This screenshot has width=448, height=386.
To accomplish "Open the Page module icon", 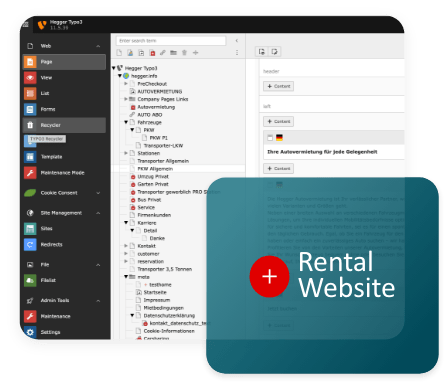I will point(30,62).
